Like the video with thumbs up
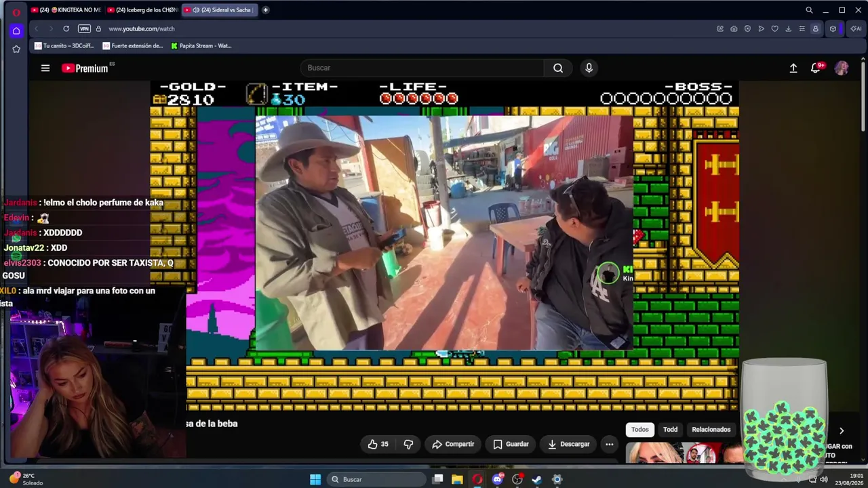Image resolution: width=868 pixels, height=488 pixels. (378, 444)
